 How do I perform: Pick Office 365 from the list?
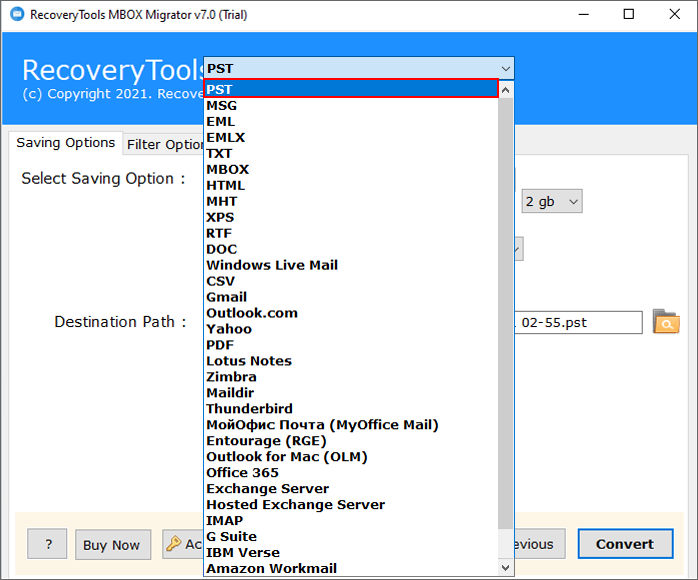pos(351,473)
